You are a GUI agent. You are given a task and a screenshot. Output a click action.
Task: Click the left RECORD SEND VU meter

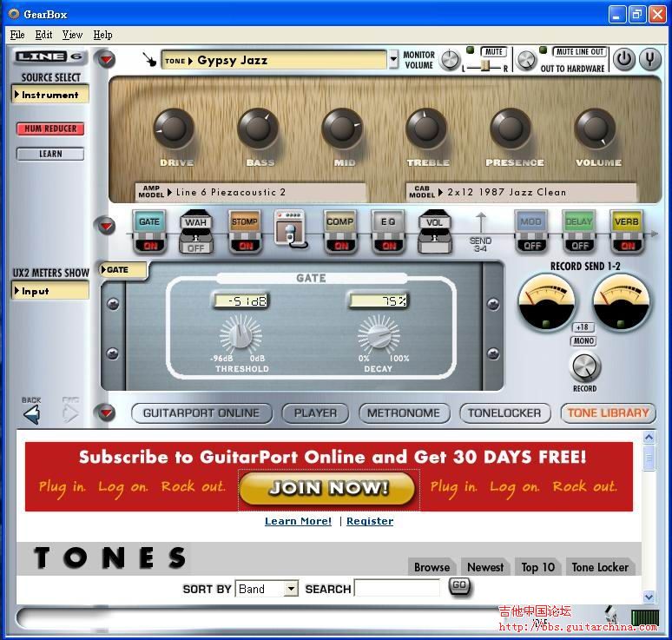(546, 303)
